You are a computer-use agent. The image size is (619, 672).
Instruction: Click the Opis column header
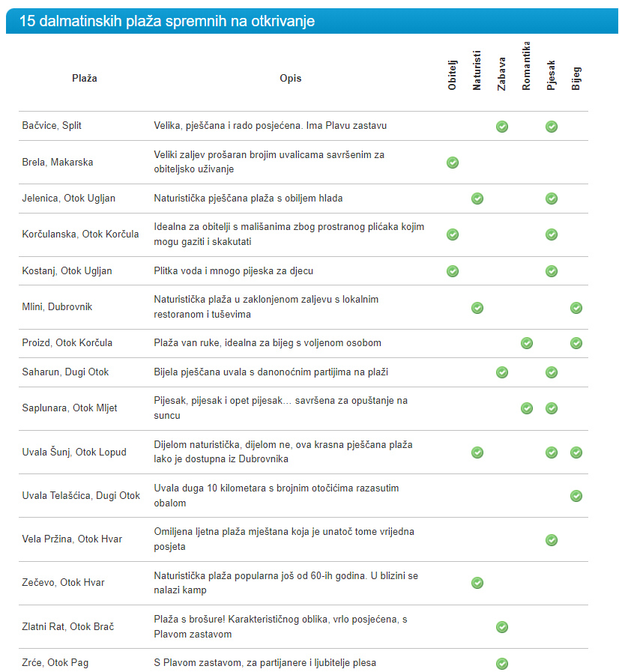(x=291, y=79)
